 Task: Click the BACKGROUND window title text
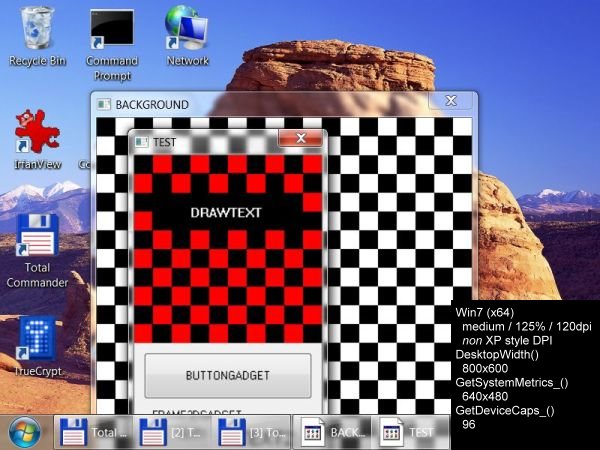pyautogui.click(x=152, y=104)
